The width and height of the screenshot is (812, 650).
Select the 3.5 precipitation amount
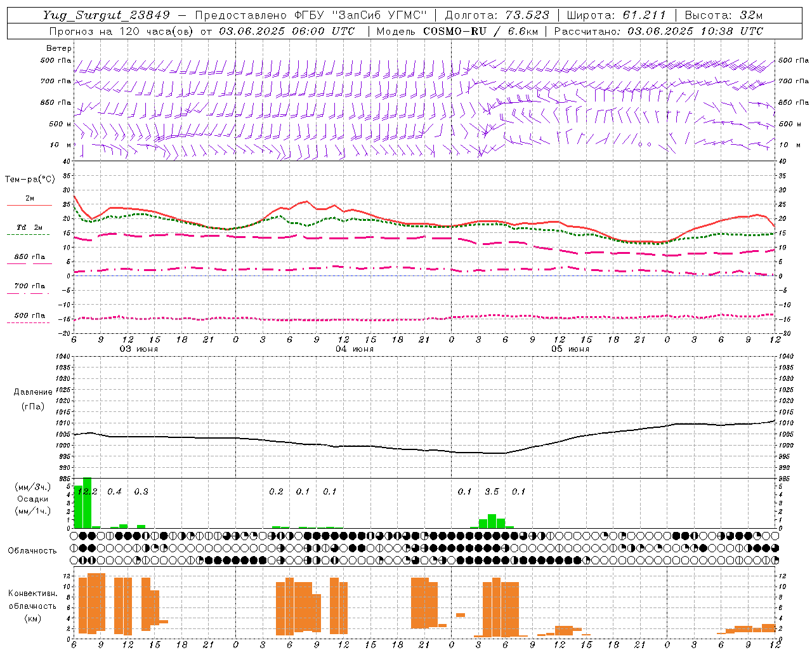click(492, 491)
